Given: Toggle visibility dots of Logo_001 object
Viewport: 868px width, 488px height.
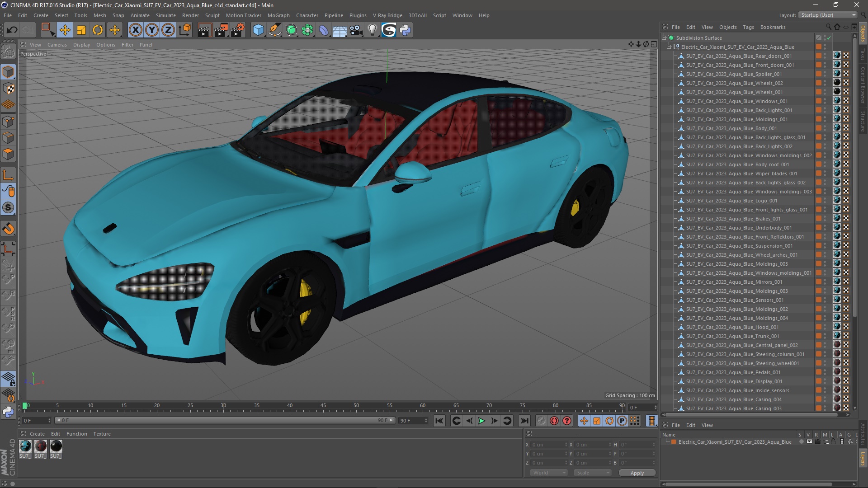Looking at the screenshot, I should pyautogui.click(x=825, y=201).
